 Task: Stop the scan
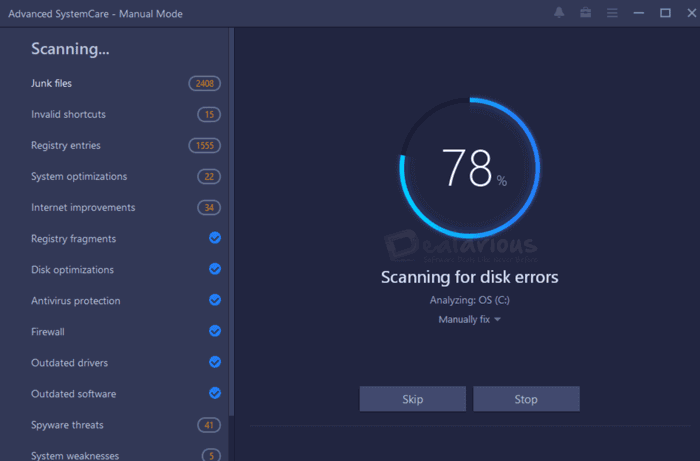[x=526, y=399]
